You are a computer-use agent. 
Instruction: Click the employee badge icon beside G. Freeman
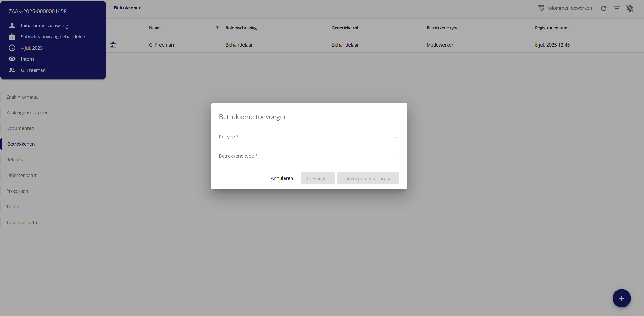pyautogui.click(x=113, y=45)
